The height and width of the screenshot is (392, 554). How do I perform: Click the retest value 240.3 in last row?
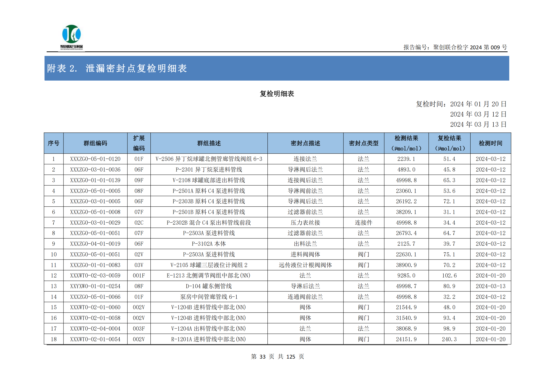coord(449,339)
